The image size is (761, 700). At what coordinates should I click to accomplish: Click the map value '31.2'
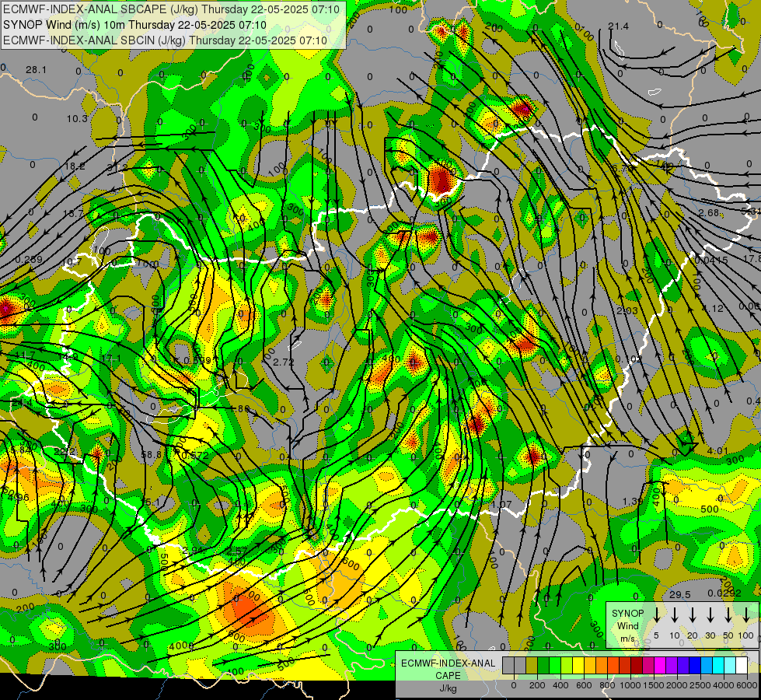(x=117, y=167)
